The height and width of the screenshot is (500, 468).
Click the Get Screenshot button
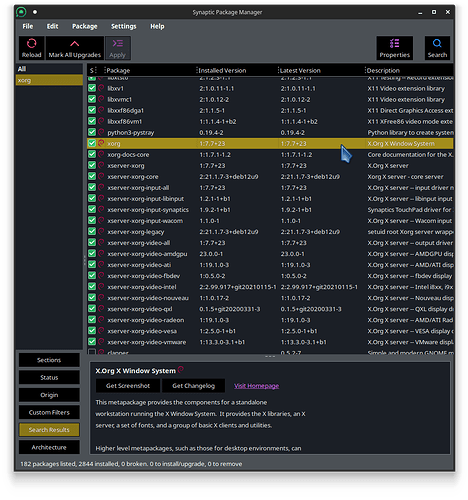tap(128, 386)
